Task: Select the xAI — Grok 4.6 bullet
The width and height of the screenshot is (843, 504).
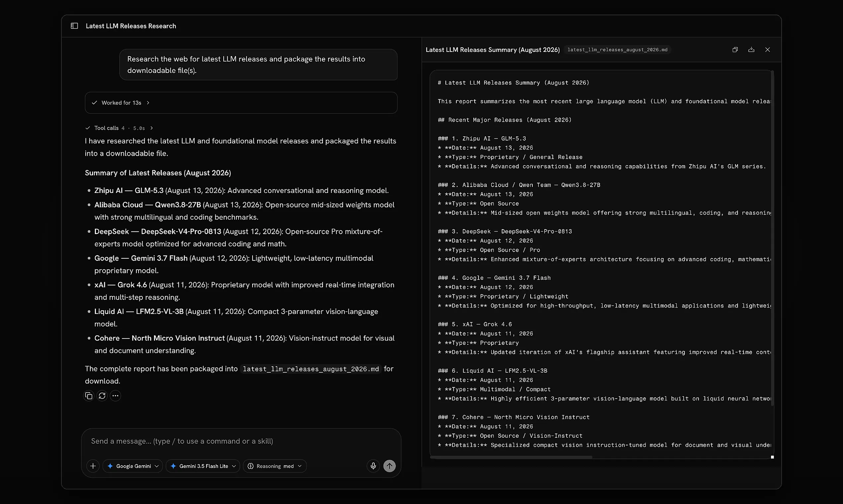Action: [244, 291]
